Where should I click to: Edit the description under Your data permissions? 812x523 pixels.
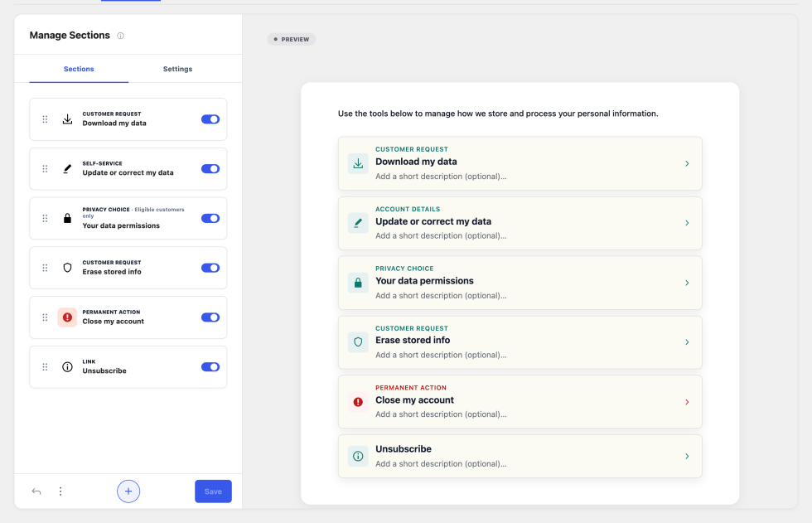441,296
